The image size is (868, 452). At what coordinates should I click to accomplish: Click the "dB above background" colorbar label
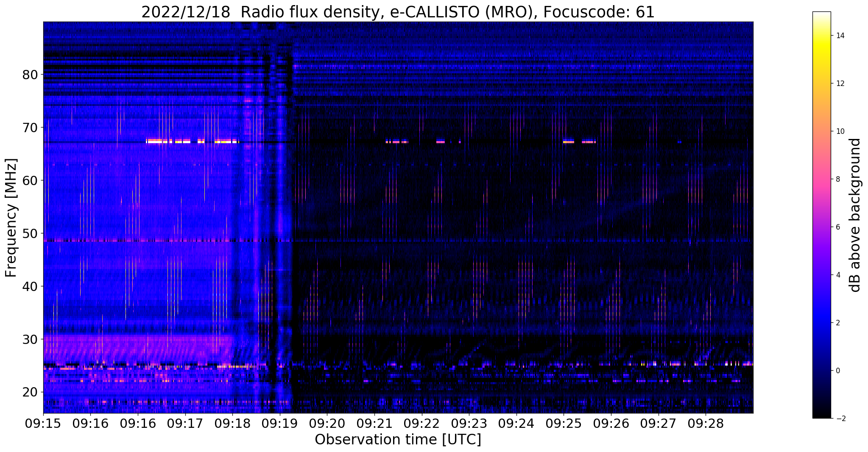[x=855, y=215]
